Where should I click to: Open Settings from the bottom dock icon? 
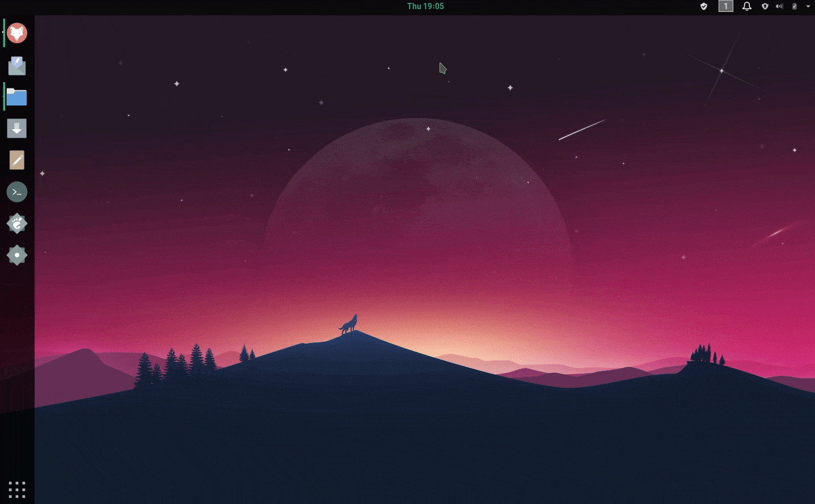tap(17, 256)
